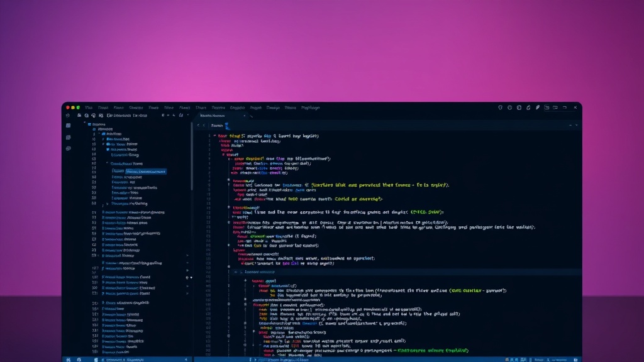Screen dimensions: 644x362
Task: Select the highlighted file in the explorer tree
Action: tap(146, 172)
